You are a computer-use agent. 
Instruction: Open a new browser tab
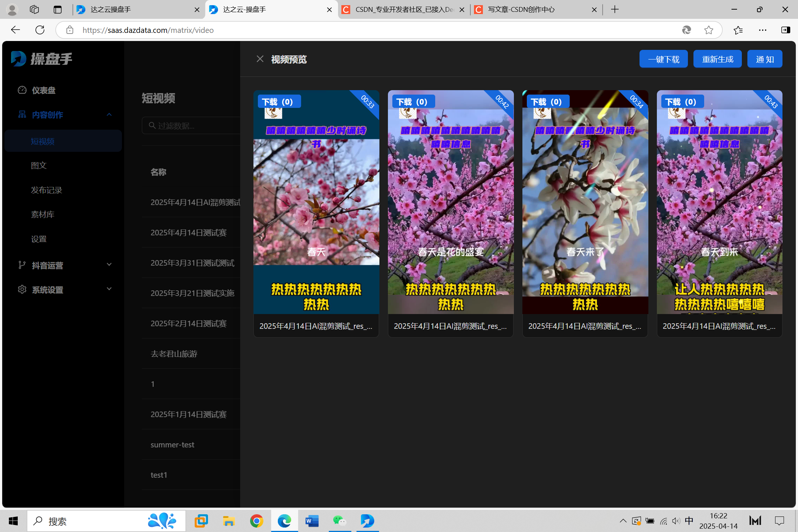pyautogui.click(x=615, y=10)
